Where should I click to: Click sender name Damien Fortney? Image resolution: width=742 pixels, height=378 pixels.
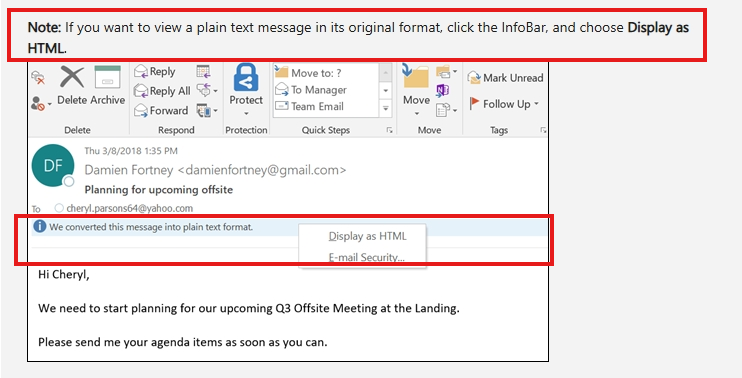(x=129, y=170)
